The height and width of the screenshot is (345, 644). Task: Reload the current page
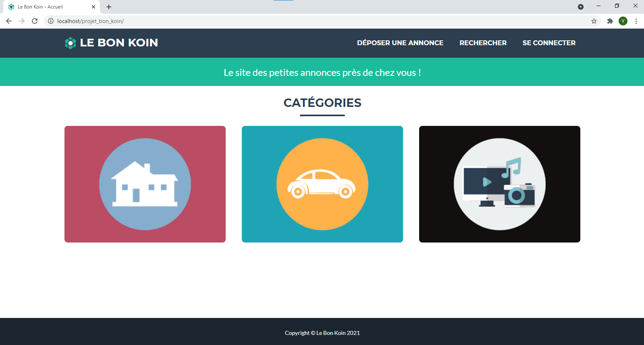(35, 21)
